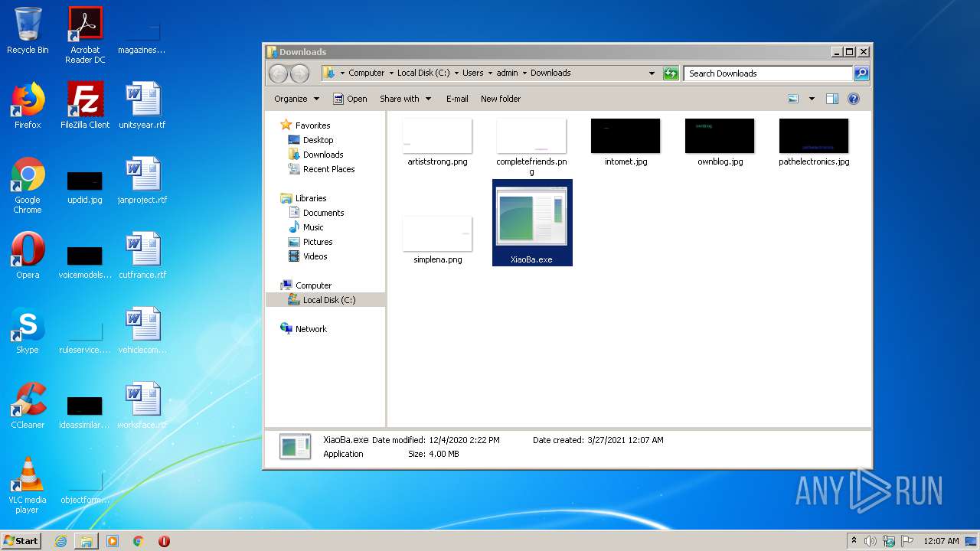
Task: Select Libraries in navigation pane
Action: [304, 198]
